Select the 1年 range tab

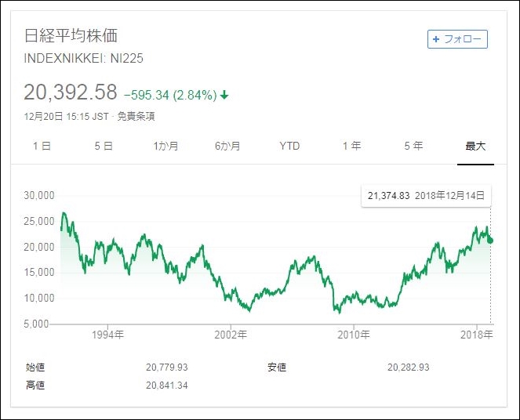[351, 146]
